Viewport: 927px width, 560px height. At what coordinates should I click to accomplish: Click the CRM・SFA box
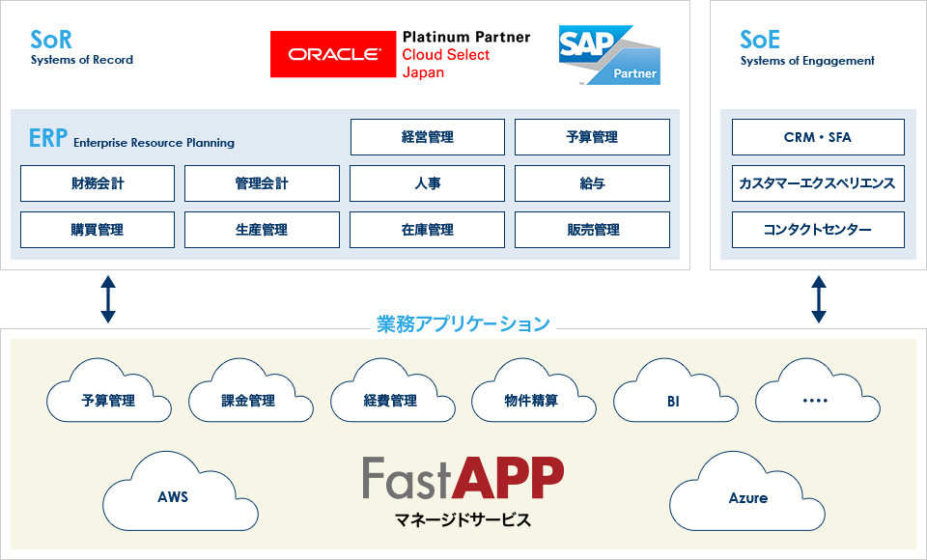(818, 137)
